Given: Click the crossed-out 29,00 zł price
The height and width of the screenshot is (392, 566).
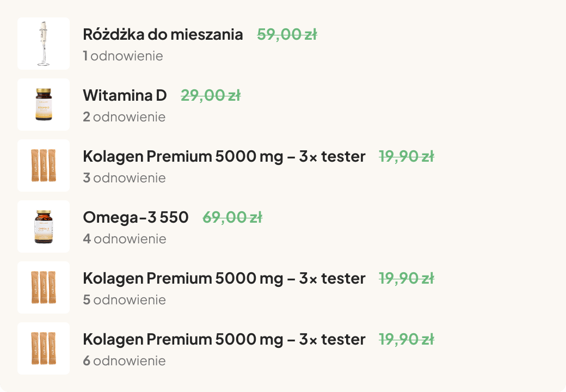Looking at the screenshot, I should tap(211, 96).
